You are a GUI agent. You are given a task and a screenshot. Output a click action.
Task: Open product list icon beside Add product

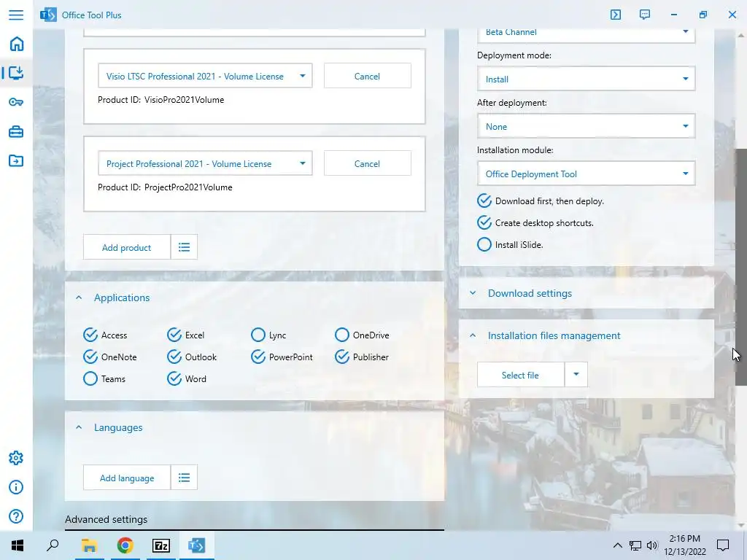tap(184, 246)
